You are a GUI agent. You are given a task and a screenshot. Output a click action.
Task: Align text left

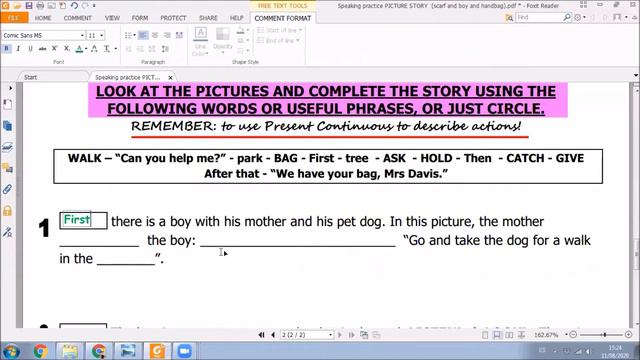[x=143, y=36]
